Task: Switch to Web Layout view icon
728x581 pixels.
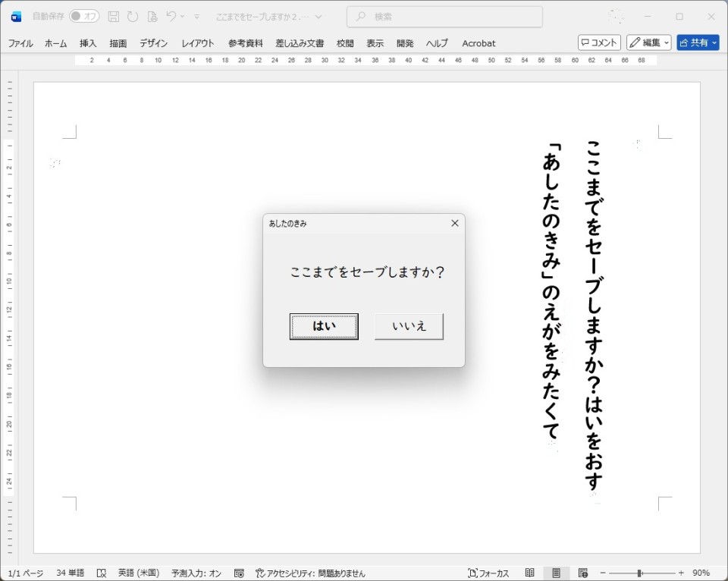Action: [583, 573]
